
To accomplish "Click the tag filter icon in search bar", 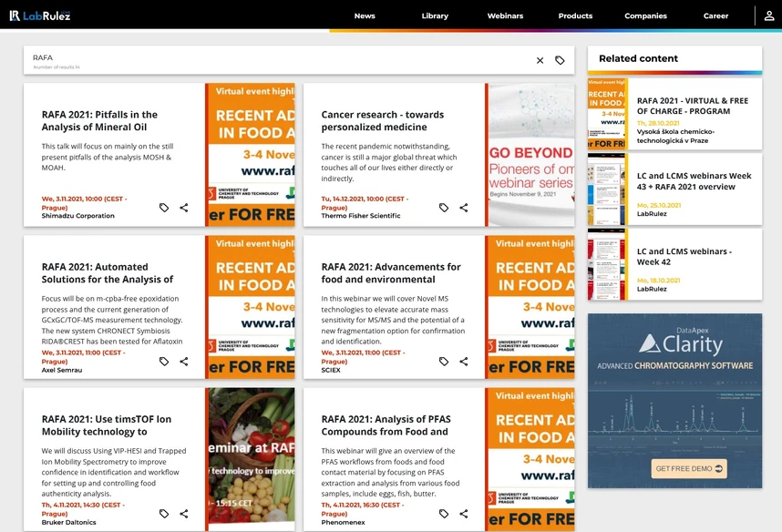I will [560, 60].
